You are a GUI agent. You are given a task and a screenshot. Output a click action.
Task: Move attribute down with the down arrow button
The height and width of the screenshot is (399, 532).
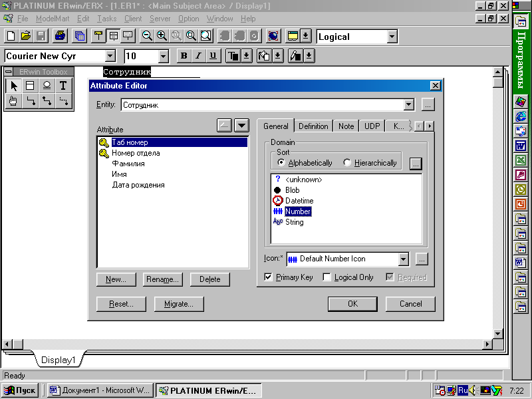[241, 126]
